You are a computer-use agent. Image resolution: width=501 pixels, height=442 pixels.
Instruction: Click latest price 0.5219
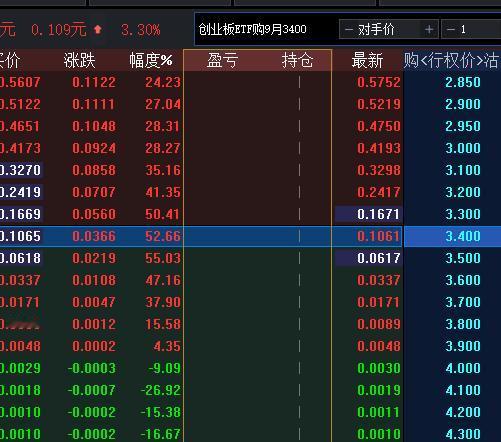[379, 104]
